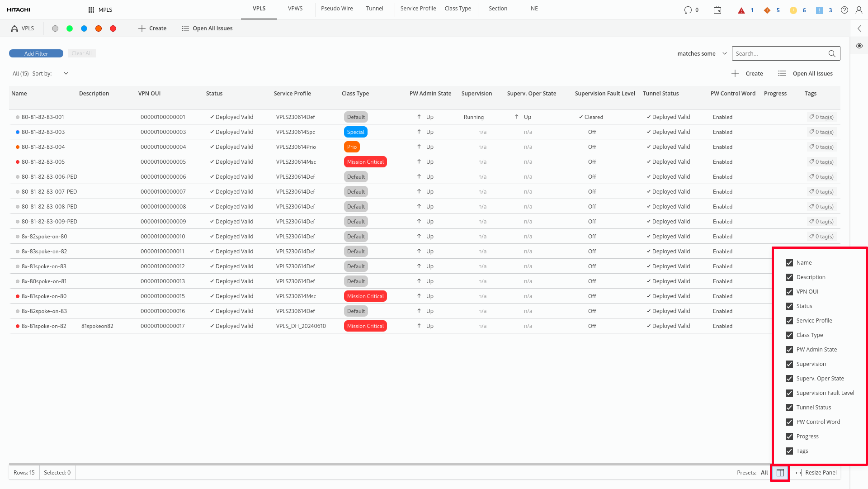Click the search magnifier icon
Image resolution: width=868 pixels, height=489 pixels.
(x=832, y=53)
